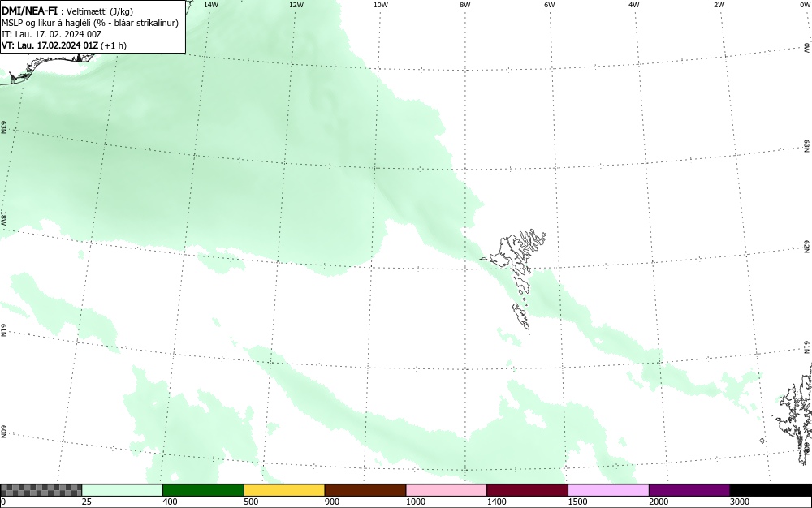812x508 pixels.
Task: Click the 2W longitude label
Action: point(719,5)
